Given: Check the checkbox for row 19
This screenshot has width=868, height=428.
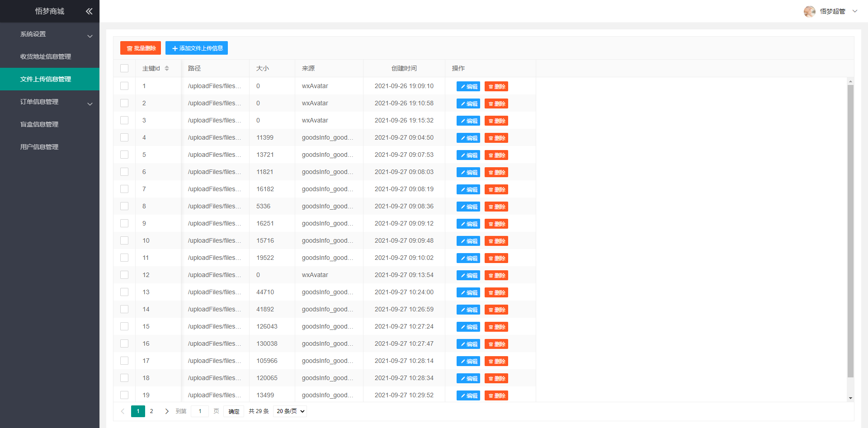Looking at the screenshot, I should (124, 395).
